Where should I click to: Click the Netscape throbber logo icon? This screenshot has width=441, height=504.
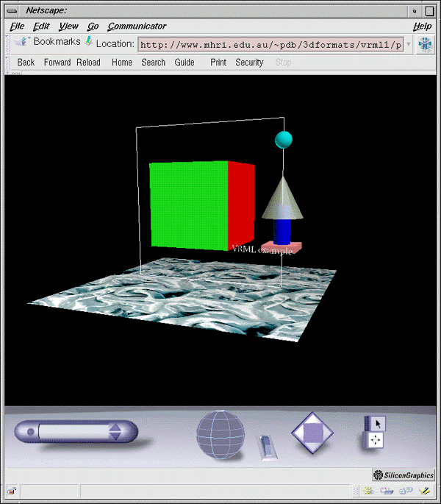point(425,44)
